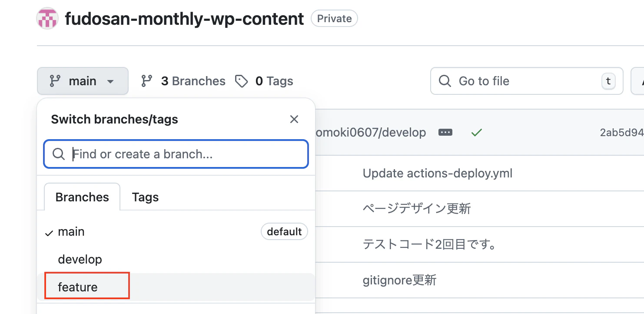The image size is (644, 314).
Task: Select the Branches tab
Action: pos(82,197)
